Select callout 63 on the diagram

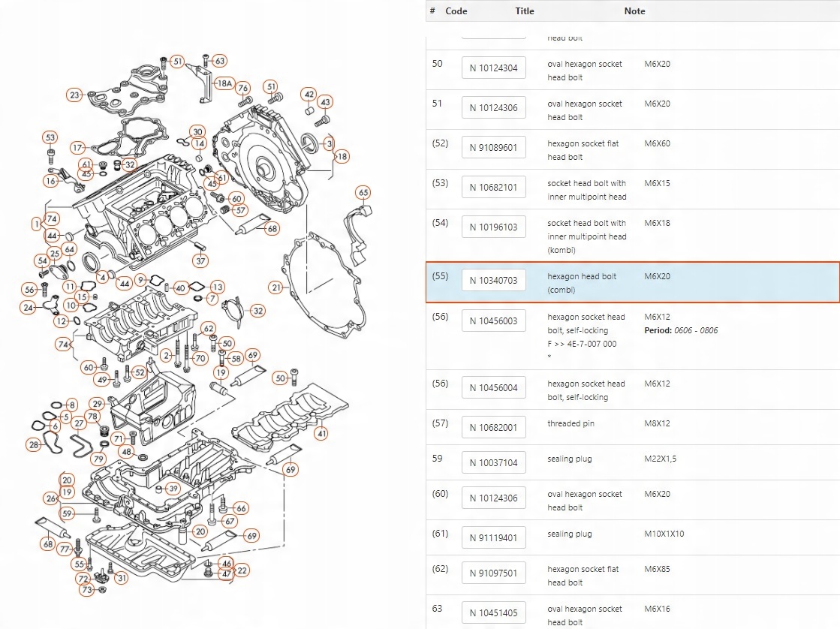pyautogui.click(x=220, y=61)
